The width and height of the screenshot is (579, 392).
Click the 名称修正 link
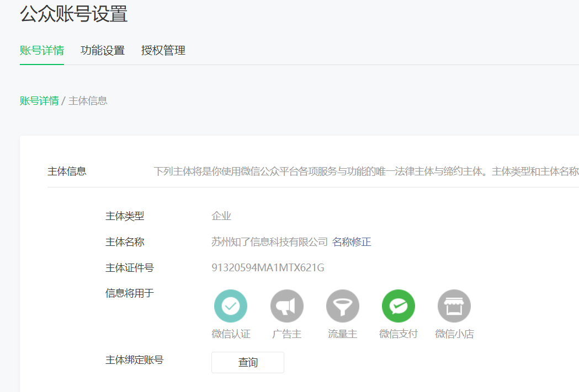(352, 242)
